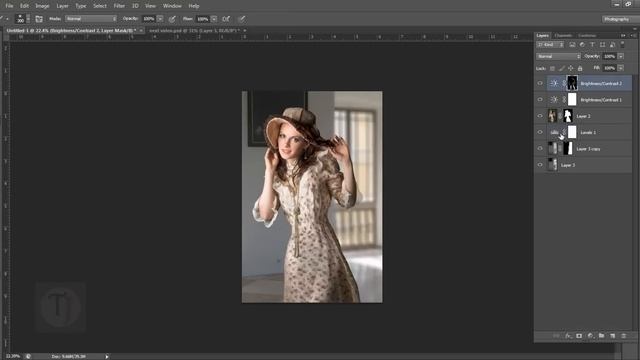Select Brightness/Contrast 1 adjustment icon
Image resolution: width=640 pixels, height=360 pixels.
[554, 100]
